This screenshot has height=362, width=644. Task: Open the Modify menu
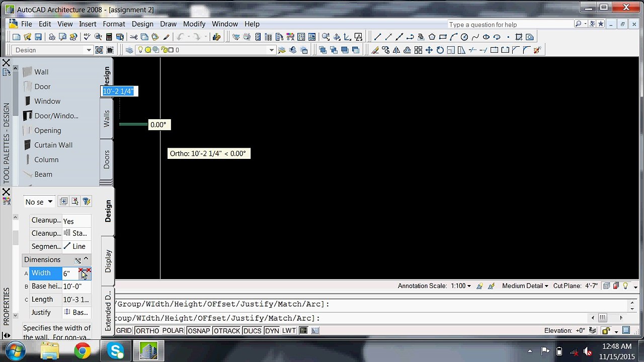tap(194, 24)
